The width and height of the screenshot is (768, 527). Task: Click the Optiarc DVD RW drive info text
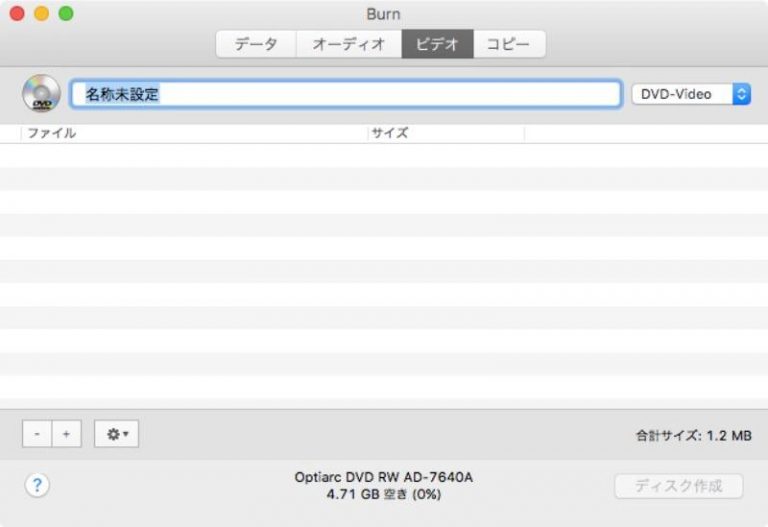coord(384,478)
